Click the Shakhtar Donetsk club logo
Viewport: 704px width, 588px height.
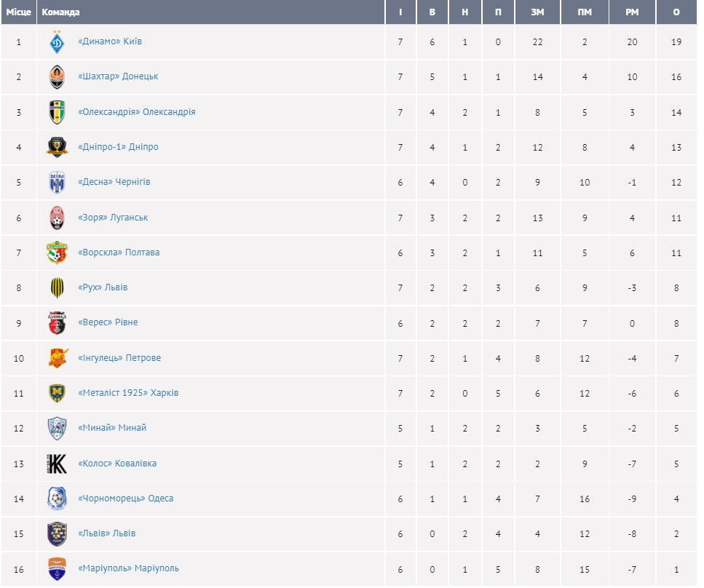click(57, 77)
